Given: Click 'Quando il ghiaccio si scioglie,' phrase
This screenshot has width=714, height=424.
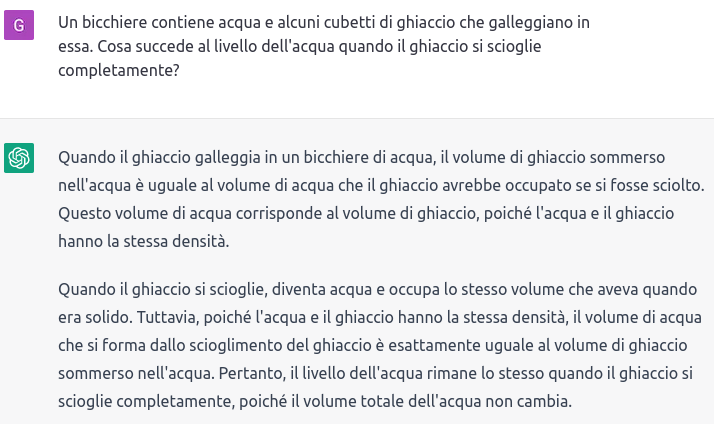Looking at the screenshot, I should click(163, 289).
